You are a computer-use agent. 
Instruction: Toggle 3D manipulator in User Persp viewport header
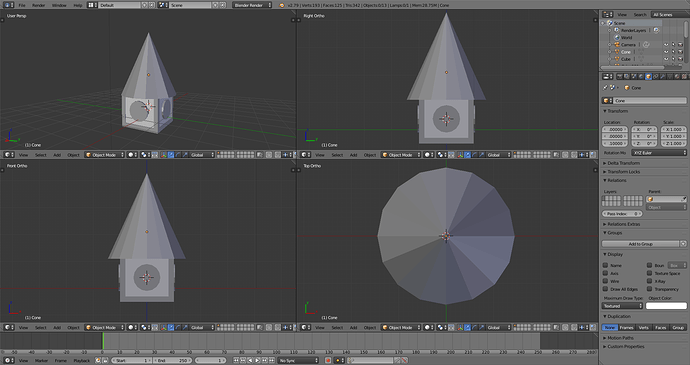click(x=164, y=155)
